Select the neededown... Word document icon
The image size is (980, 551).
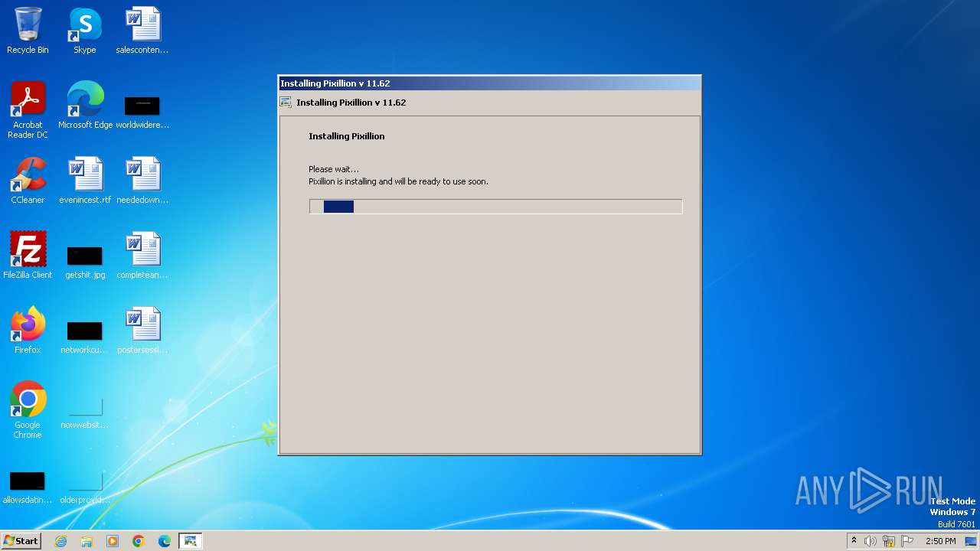[x=142, y=181]
